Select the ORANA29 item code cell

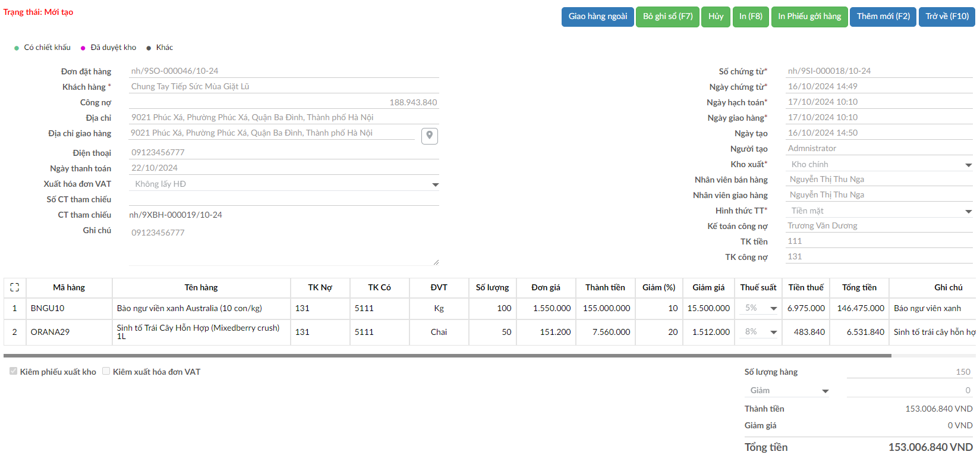[69, 332]
